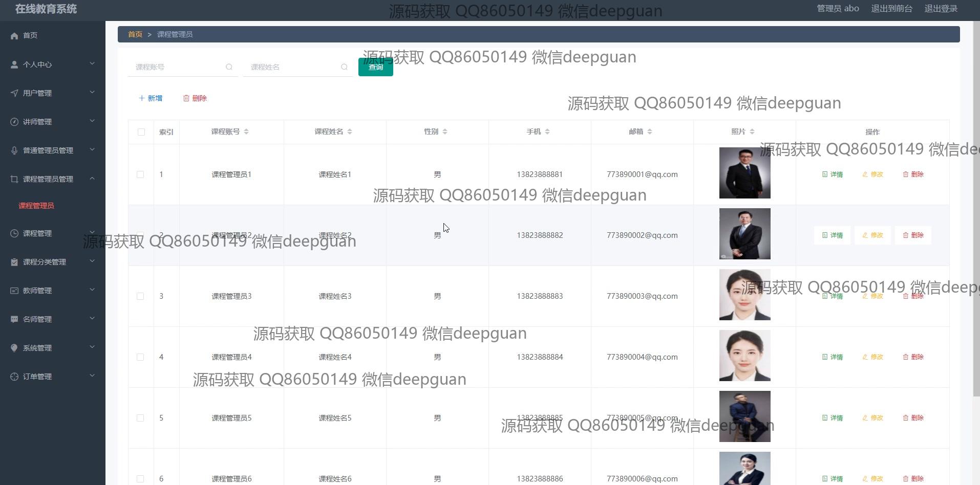Viewport: 980px width, 485px height.
Task: Click the 课程姓名4 name cell
Action: (x=335, y=357)
